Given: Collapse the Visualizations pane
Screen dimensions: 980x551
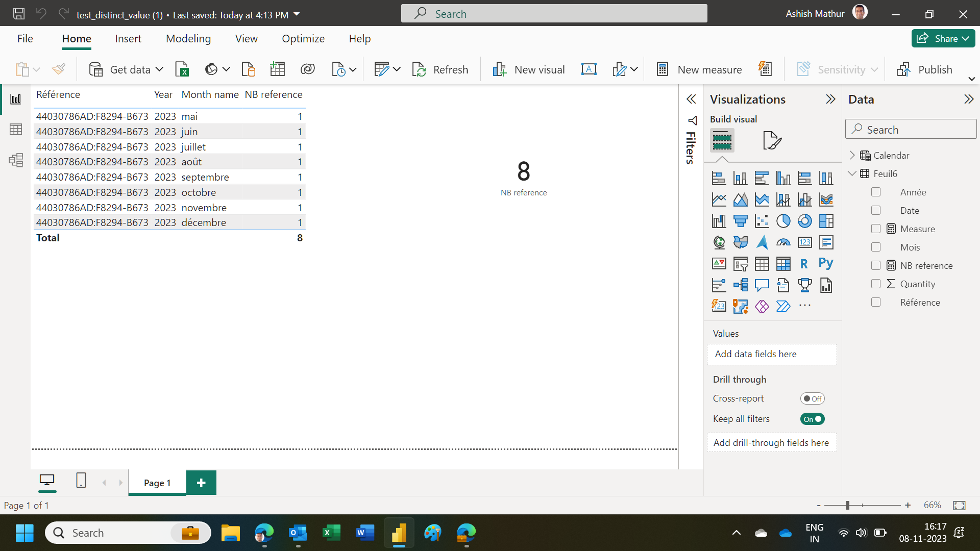Looking at the screenshot, I should 830,99.
